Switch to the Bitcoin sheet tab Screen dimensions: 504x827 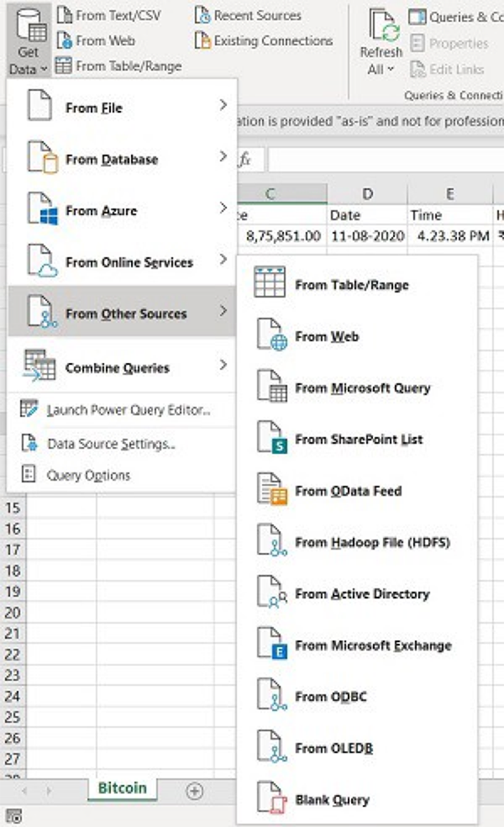122,788
